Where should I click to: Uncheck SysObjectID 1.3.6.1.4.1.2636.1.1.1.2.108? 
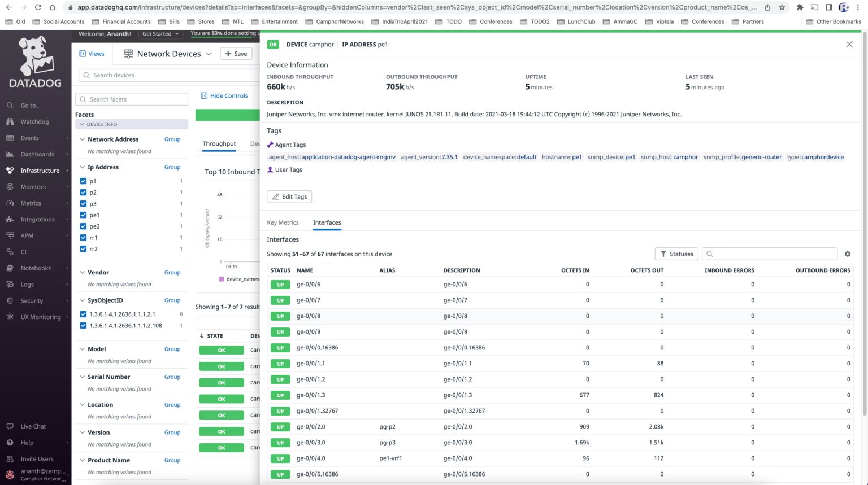(83, 325)
